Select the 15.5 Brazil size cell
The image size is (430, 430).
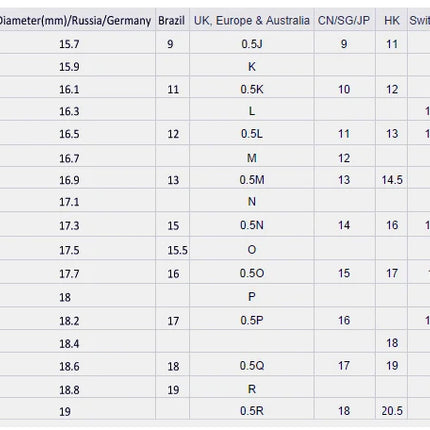(x=177, y=250)
